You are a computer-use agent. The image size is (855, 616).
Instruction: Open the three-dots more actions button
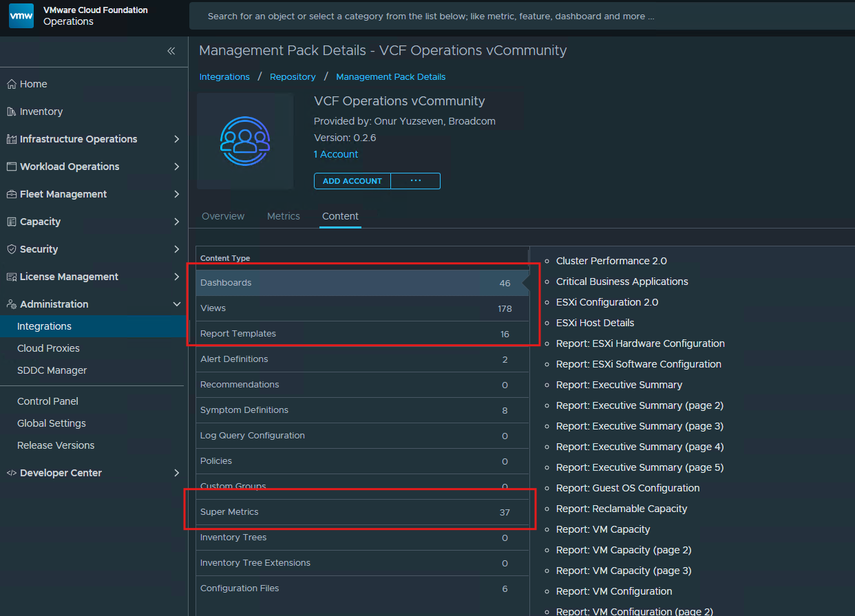pos(415,181)
